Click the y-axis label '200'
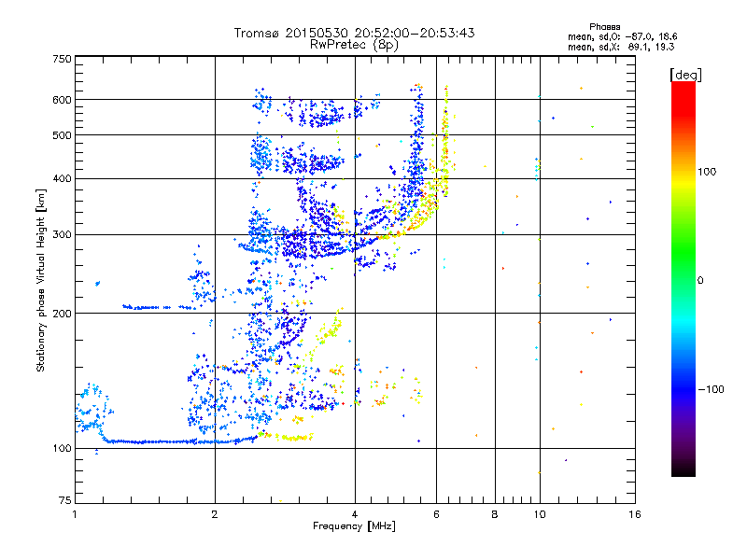Image resolution: width=747 pixels, height=560 pixels. pyautogui.click(x=62, y=314)
